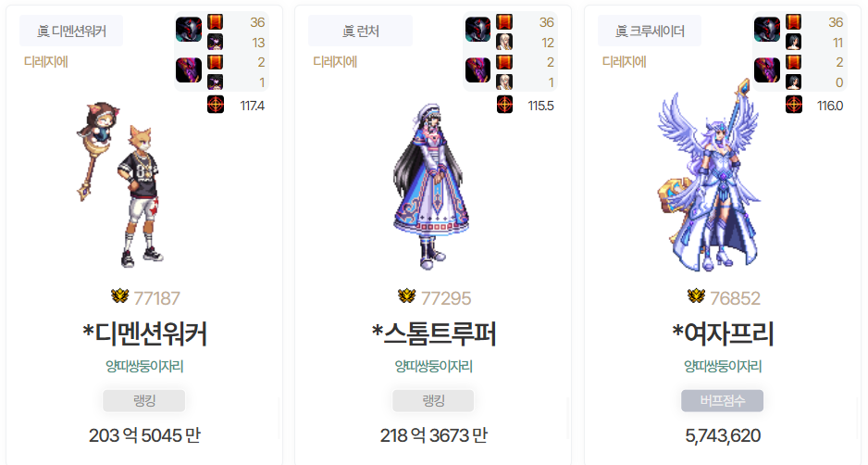Click the top raid boss icon in the 디멘션워커 card
Screen dimensions: 868x465
(x=189, y=30)
